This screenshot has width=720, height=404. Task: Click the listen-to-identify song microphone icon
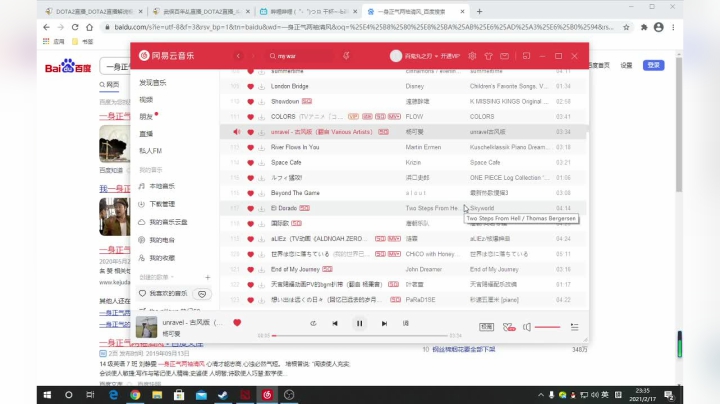[346, 56]
